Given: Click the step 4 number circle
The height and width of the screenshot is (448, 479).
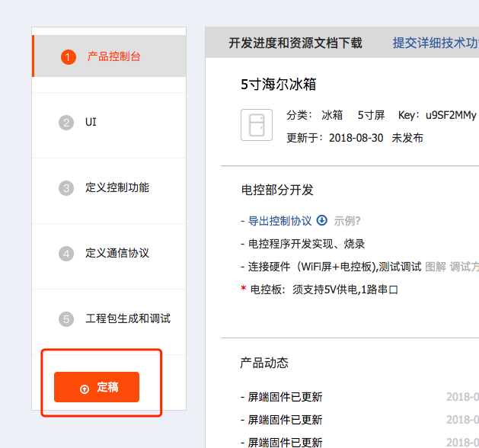Looking at the screenshot, I should [66, 254].
